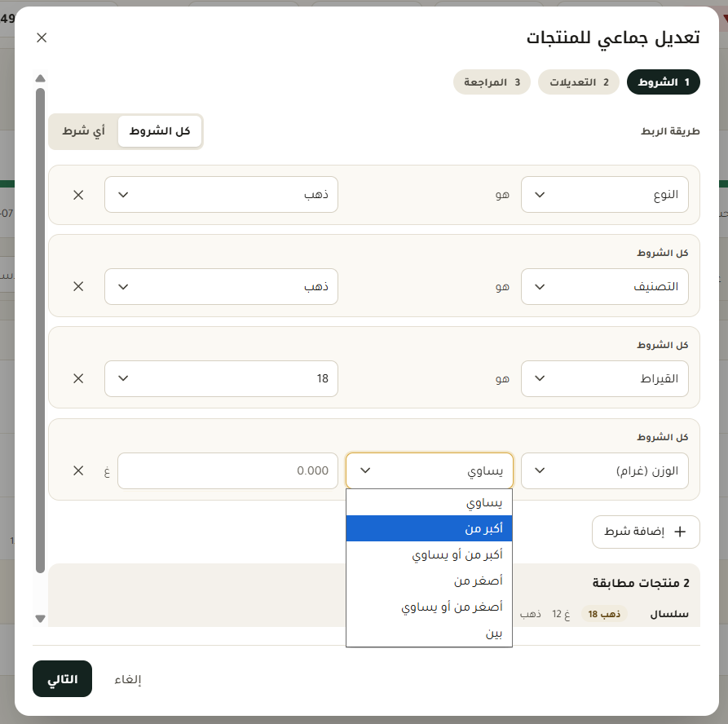Screen dimensions: 728x724
Task: Click the scroll down arrow of the panel
Action: click(41, 619)
